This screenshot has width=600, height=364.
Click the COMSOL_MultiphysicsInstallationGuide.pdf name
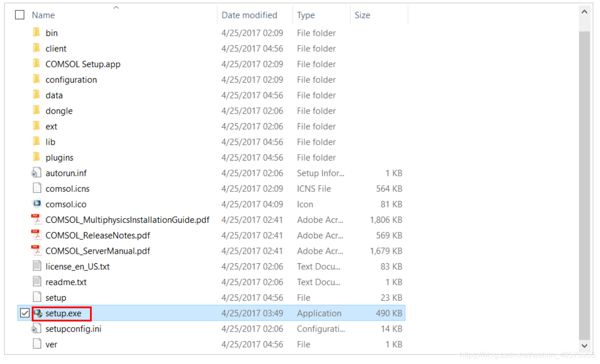point(127,219)
